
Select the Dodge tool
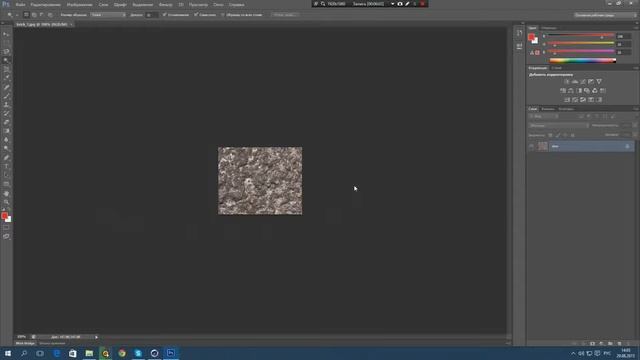pos(6,149)
